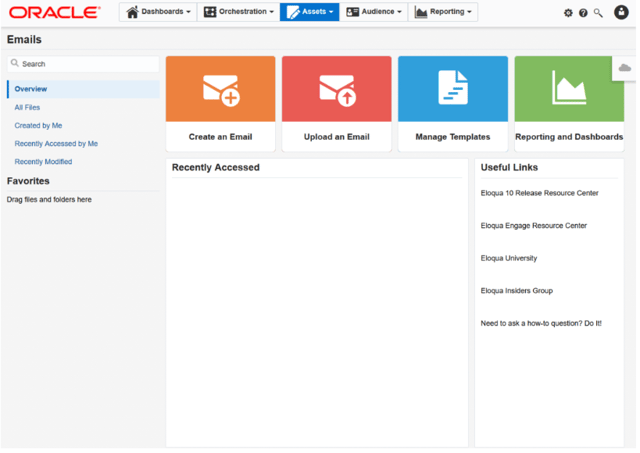
Task: Focus the sidebar Search field
Action: [x=83, y=64]
